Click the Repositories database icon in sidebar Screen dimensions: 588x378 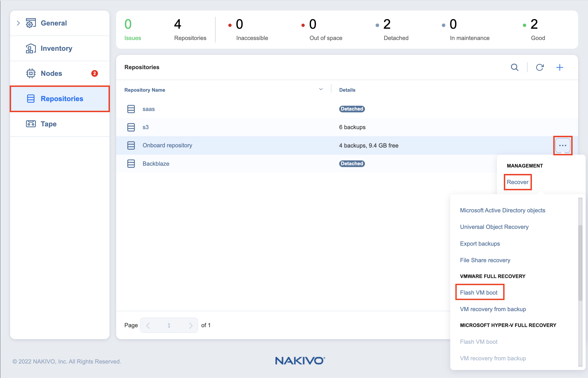[x=31, y=99]
